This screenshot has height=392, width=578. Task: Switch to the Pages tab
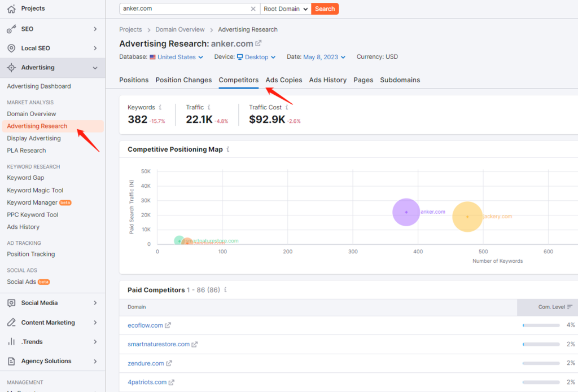coord(364,80)
